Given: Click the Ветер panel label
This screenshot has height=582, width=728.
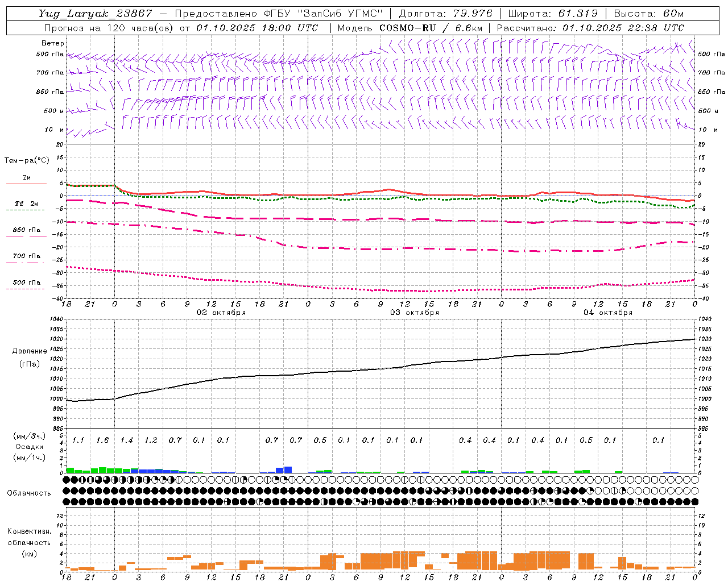Looking at the screenshot, I should coord(53,43).
